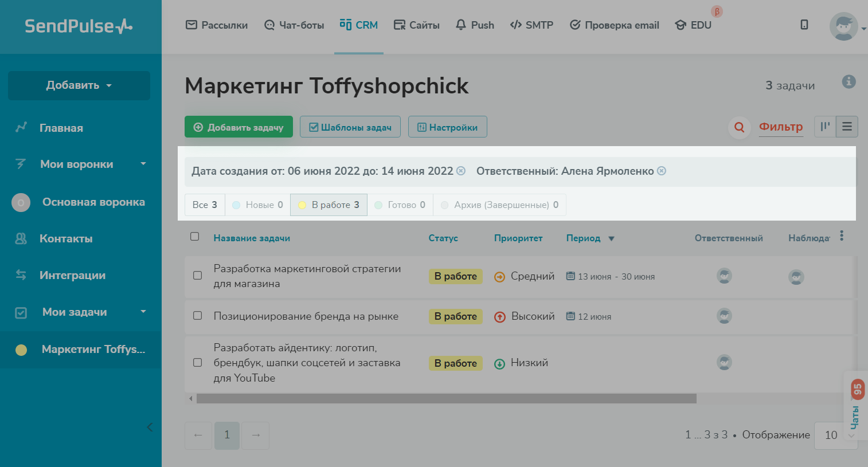868x467 pixels.
Task: Open the rows per page dropdown
Action: tap(836, 435)
